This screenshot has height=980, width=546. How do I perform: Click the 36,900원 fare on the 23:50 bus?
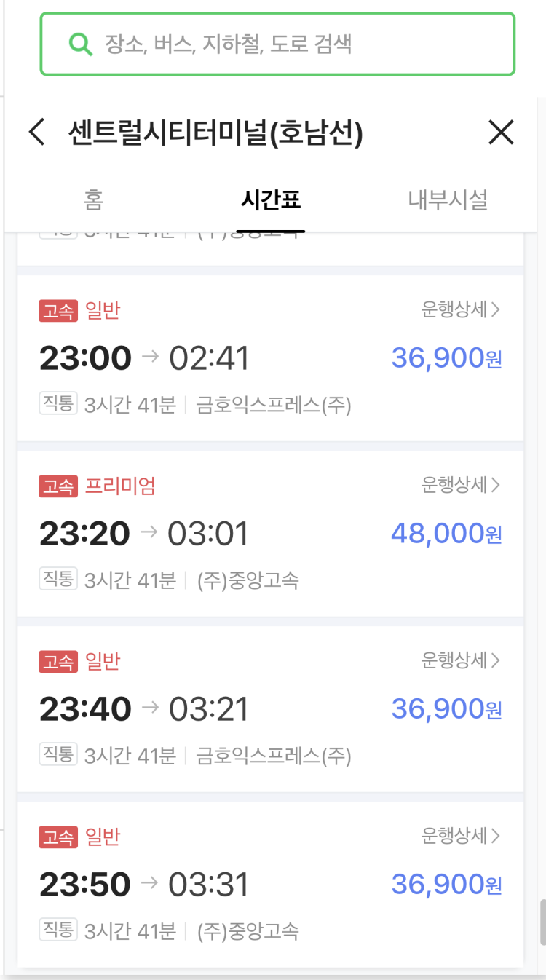[446, 885]
